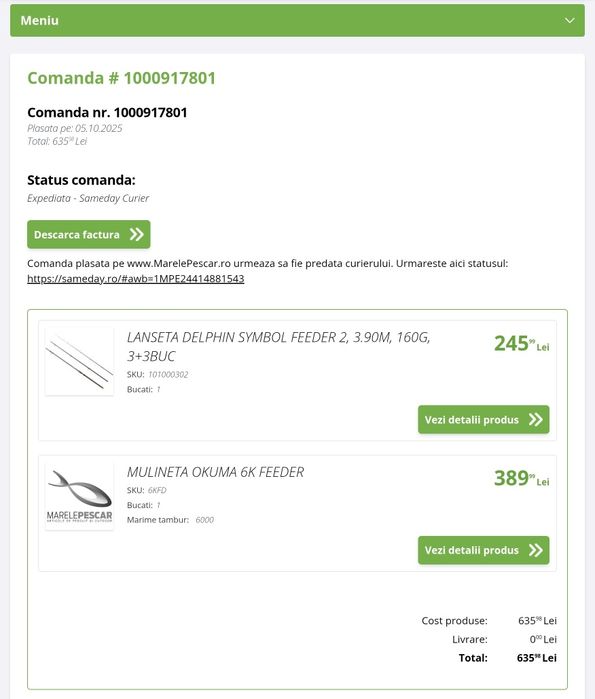Click the Expediata - Sameday Curier status
This screenshot has height=699, width=595.
(x=88, y=198)
